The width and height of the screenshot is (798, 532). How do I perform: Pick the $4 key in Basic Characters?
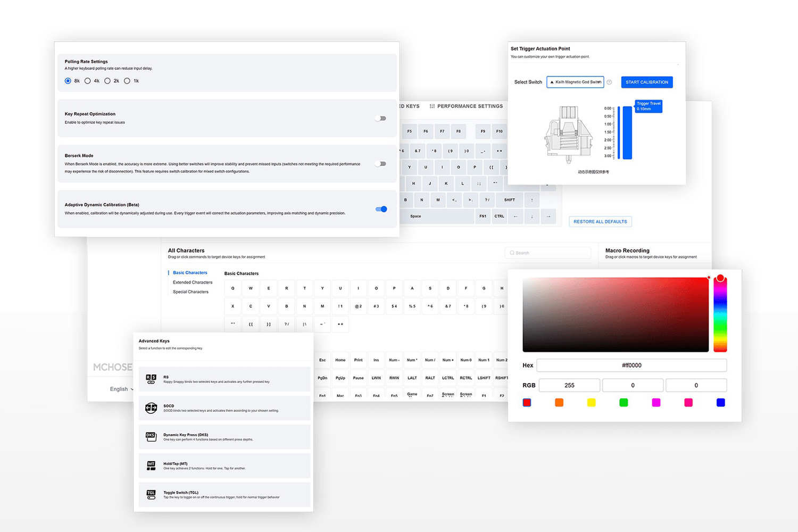pyautogui.click(x=394, y=306)
